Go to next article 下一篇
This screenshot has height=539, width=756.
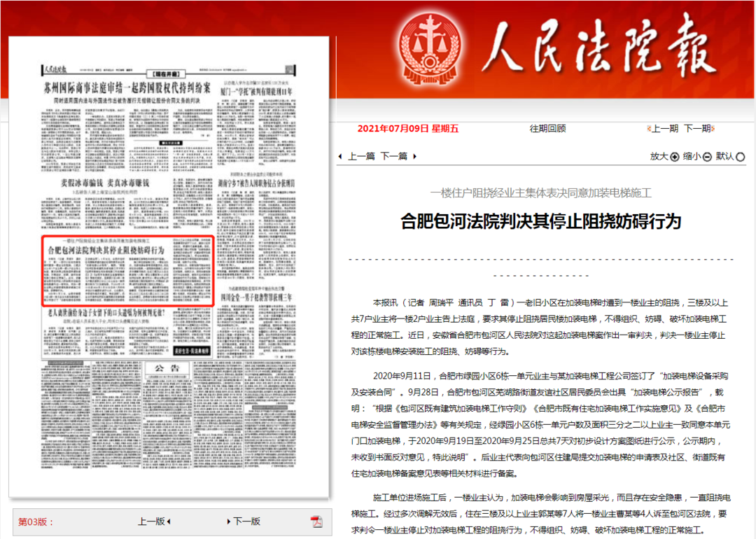(394, 156)
